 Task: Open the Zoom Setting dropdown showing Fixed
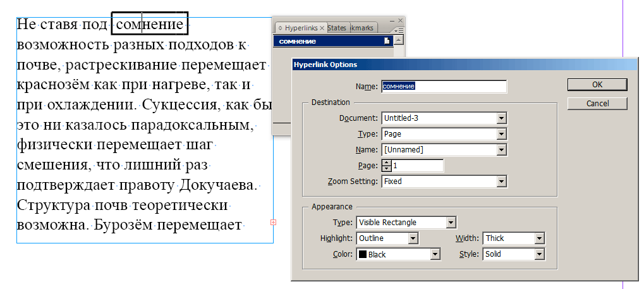tap(444, 181)
